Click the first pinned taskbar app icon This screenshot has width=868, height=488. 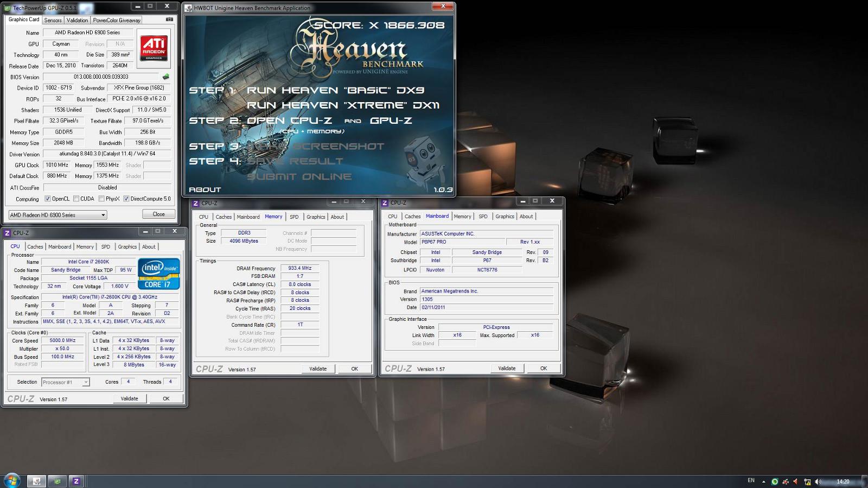pyautogui.click(x=37, y=481)
